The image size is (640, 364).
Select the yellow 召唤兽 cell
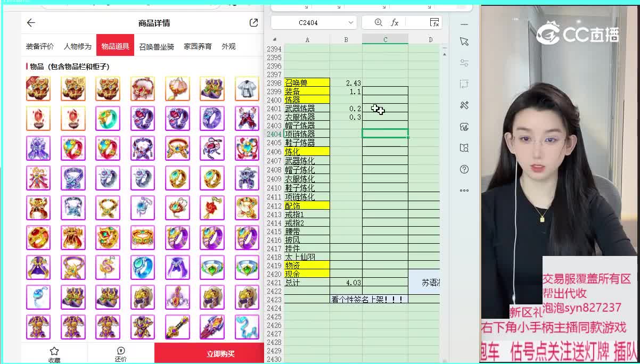pos(307,82)
